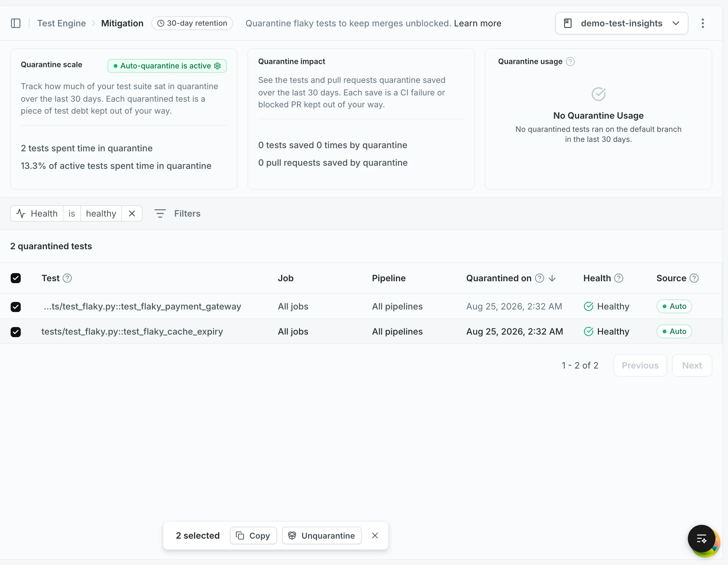
Task: Uncheck the test_flaky_cache_expiry row checkbox
Action: [16, 332]
